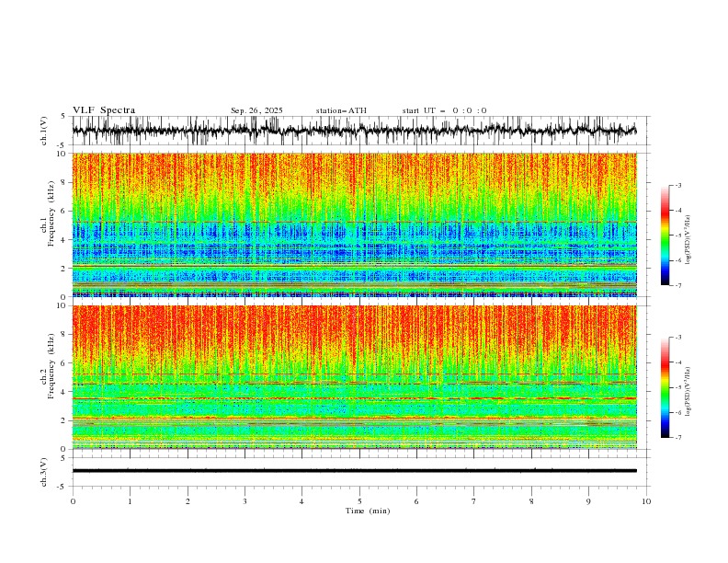Click the 1 minute tick on time axis

click(x=130, y=501)
